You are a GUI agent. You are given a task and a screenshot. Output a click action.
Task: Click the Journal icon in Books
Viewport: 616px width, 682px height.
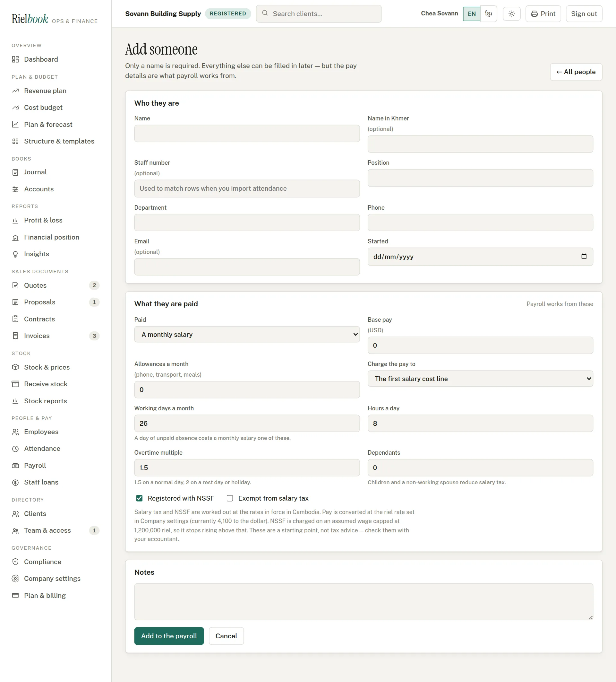(15, 172)
